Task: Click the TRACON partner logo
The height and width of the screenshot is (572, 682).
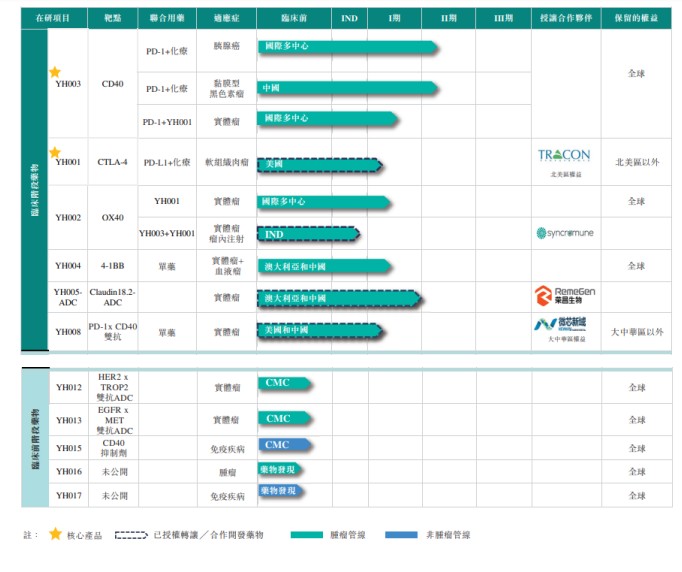Action: pyautogui.click(x=564, y=156)
